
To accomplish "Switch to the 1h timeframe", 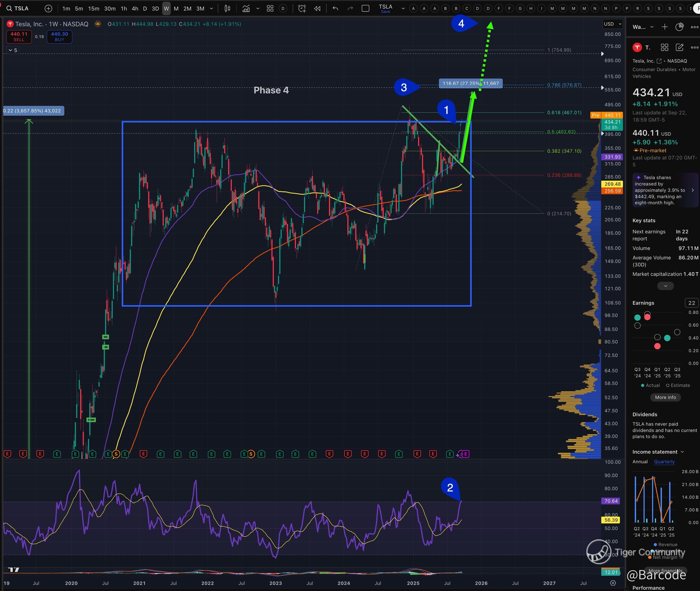I will click(x=124, y=8).
